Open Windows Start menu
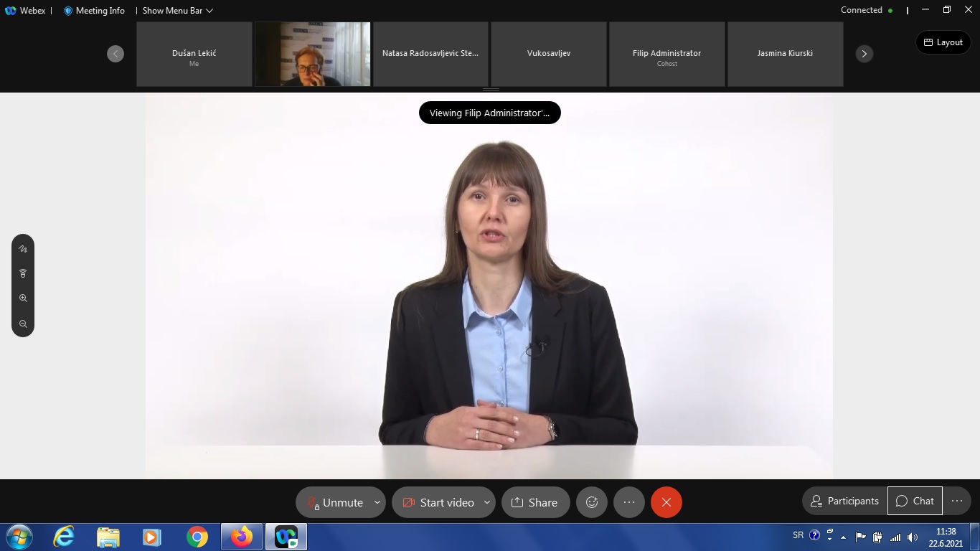This screenshot has width=980, height=551. tap(19, 537)
